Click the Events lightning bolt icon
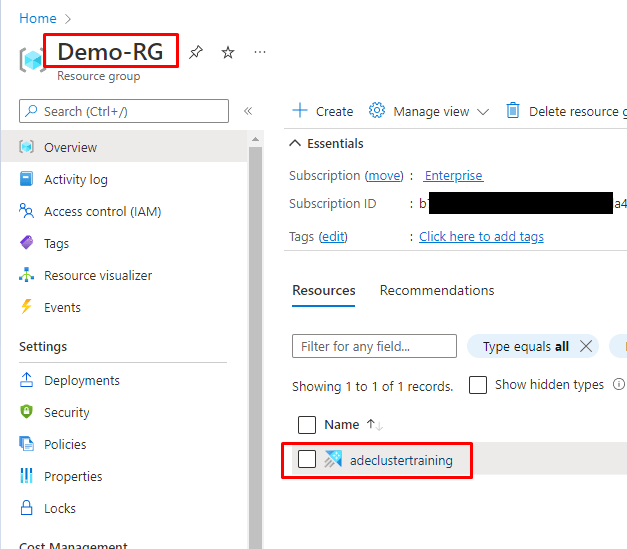 [x=26, y=307]
